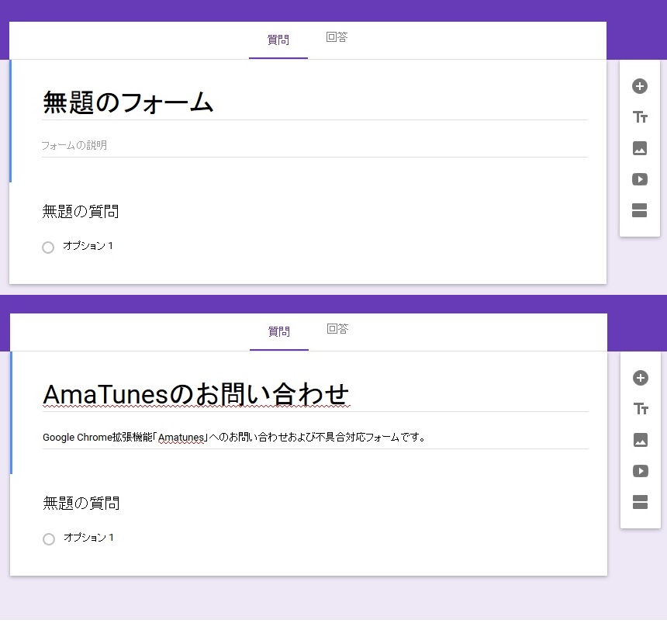
Task: Switch to 回答 tab in the AmaTunes form
Action: [337, 329]
